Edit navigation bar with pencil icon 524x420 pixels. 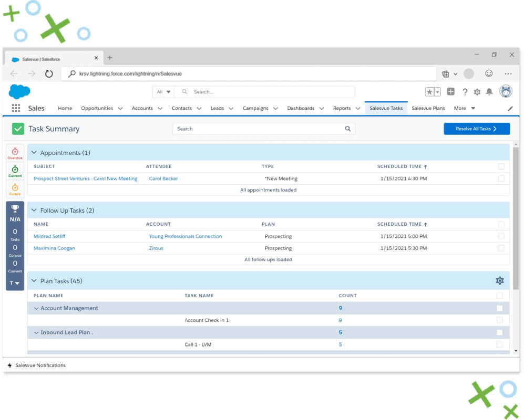(510, 109)
